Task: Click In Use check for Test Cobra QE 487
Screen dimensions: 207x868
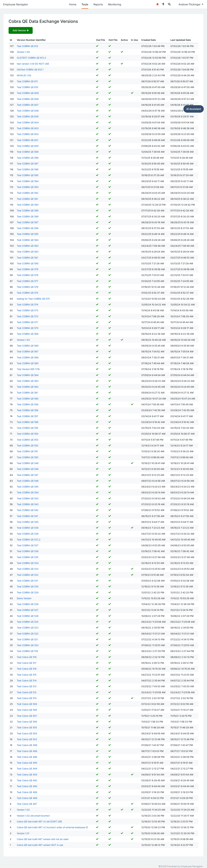Action: coord(132,804)
